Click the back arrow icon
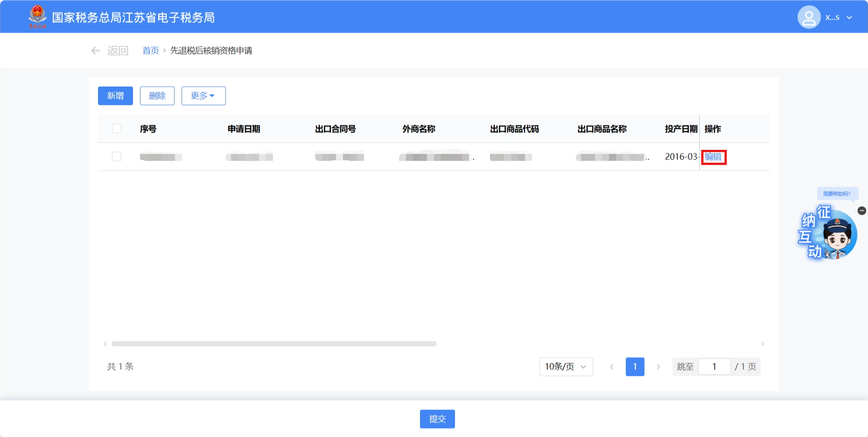The width and height of the screenshot is (868, 437). [96, 51]
